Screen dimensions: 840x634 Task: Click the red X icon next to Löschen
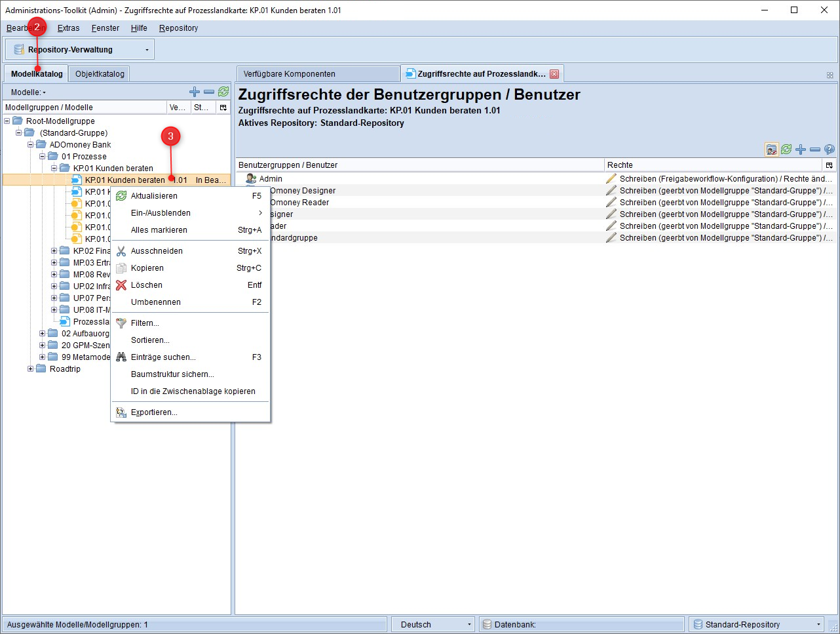click(x=121, y=285)
